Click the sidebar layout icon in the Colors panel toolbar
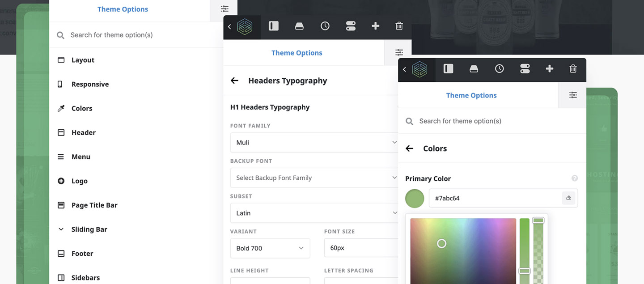The width and height of the screenshot is (644, 284). [448, 69]
